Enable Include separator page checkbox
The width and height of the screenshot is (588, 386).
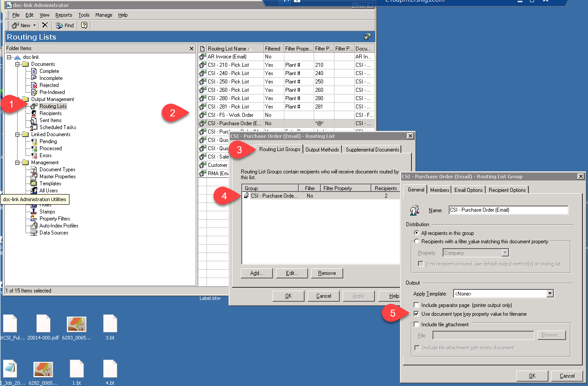[416, 305]
